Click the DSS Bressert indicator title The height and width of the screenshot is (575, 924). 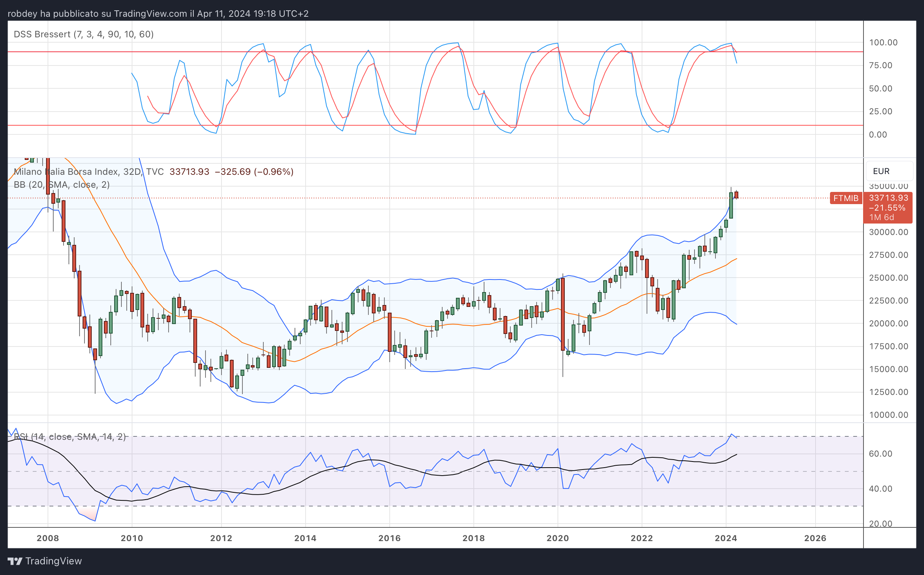[84, 34]
